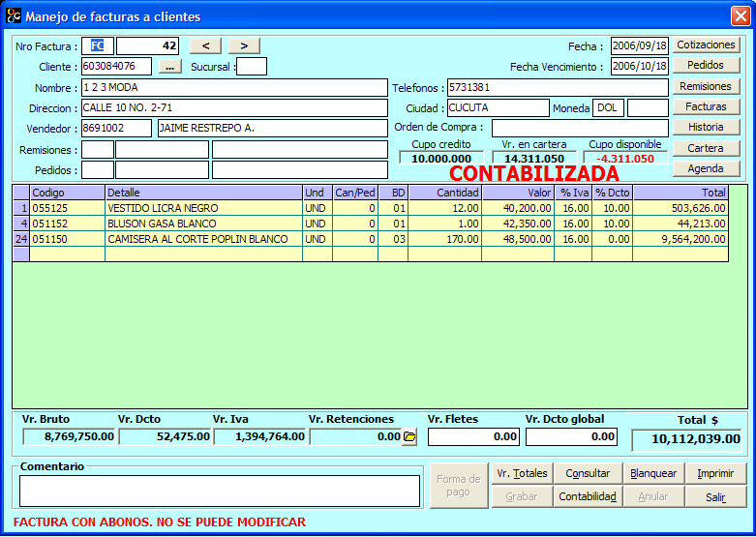Click row header number 24
756x537 pixels.
click(21, 239)
